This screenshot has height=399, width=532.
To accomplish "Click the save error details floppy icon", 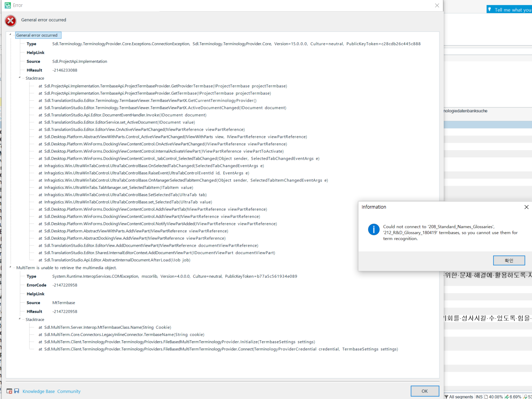I will [x=17, y=391].
